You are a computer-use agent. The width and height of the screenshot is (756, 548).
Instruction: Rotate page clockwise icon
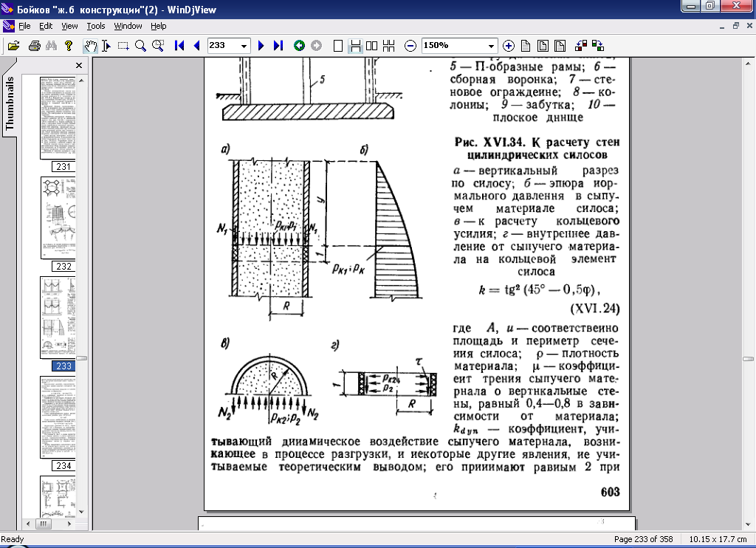[x=598, y=46]
